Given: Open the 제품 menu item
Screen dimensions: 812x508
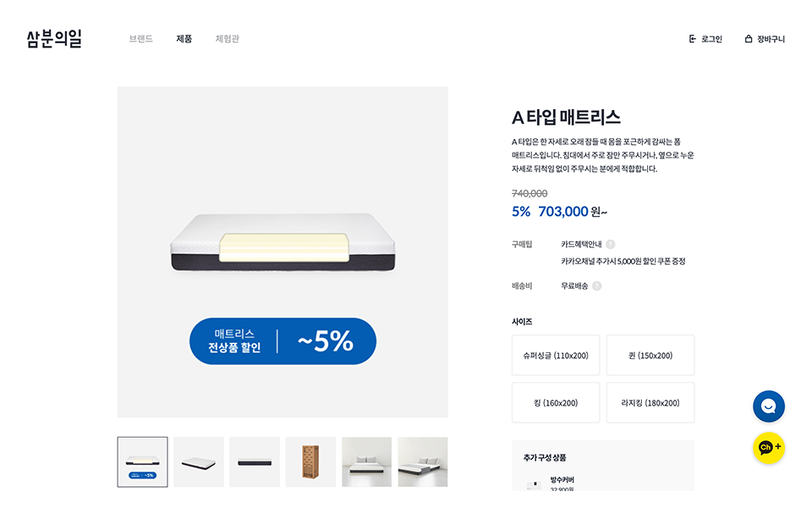Looking at the screenshot, I should coord(184,39).
